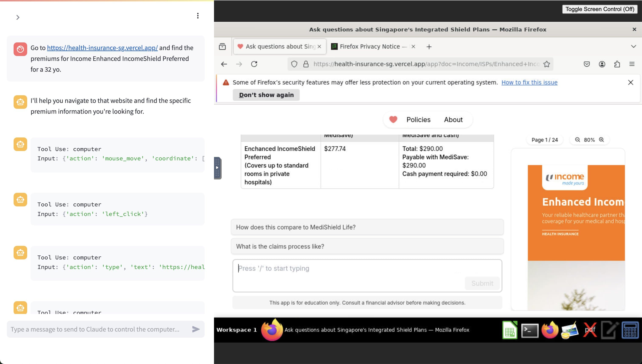Click the address bar URL
This screenshot has height=364, width=642.
(x=426, y=64)
